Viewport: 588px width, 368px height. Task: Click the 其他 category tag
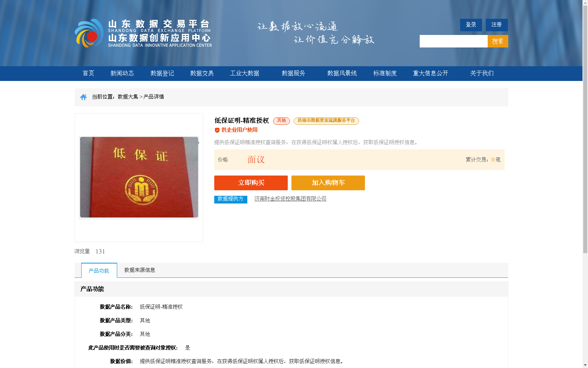pos(282,121)
